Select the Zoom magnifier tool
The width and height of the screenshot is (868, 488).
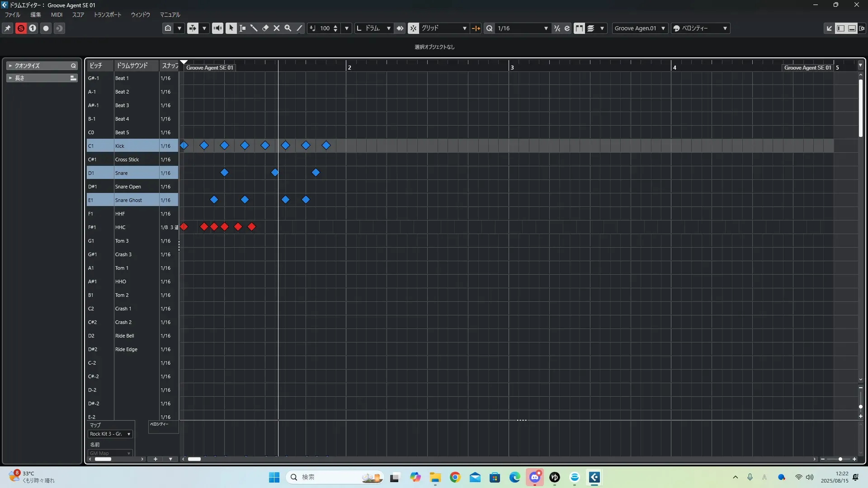288,28
